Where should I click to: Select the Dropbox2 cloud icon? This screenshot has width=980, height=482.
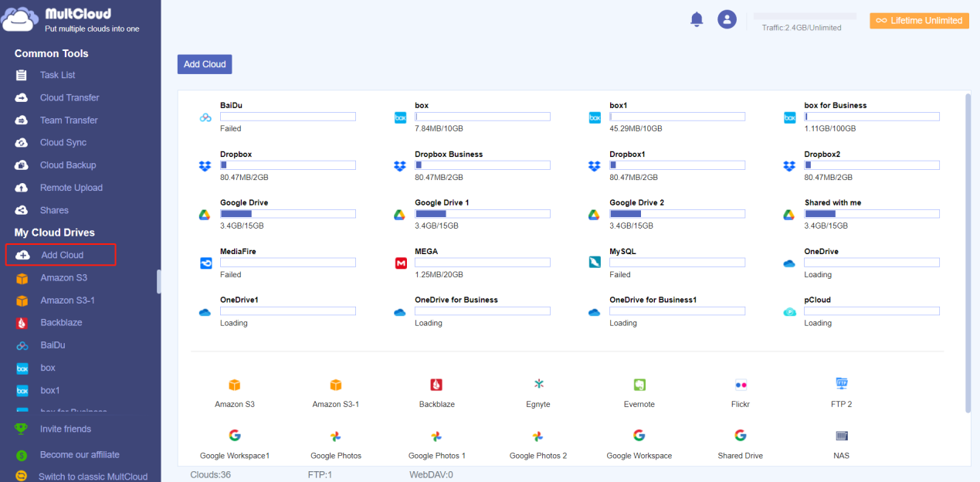coord(789,166)
